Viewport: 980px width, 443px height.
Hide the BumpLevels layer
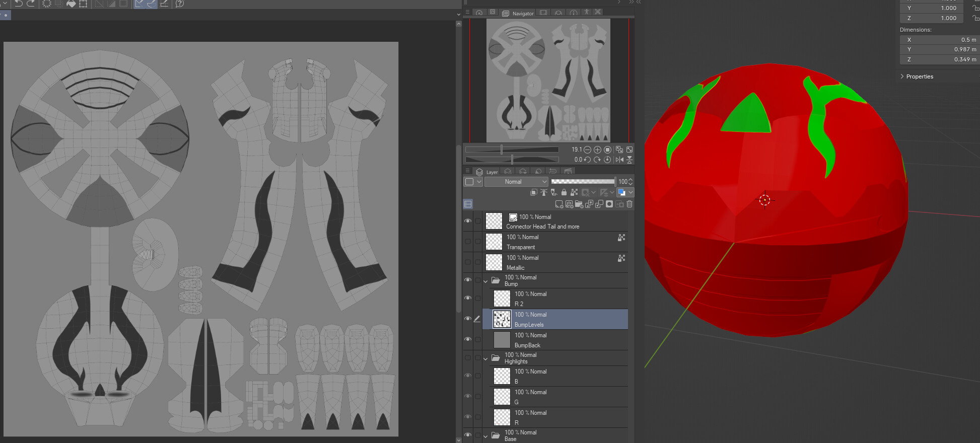(468, 319)
